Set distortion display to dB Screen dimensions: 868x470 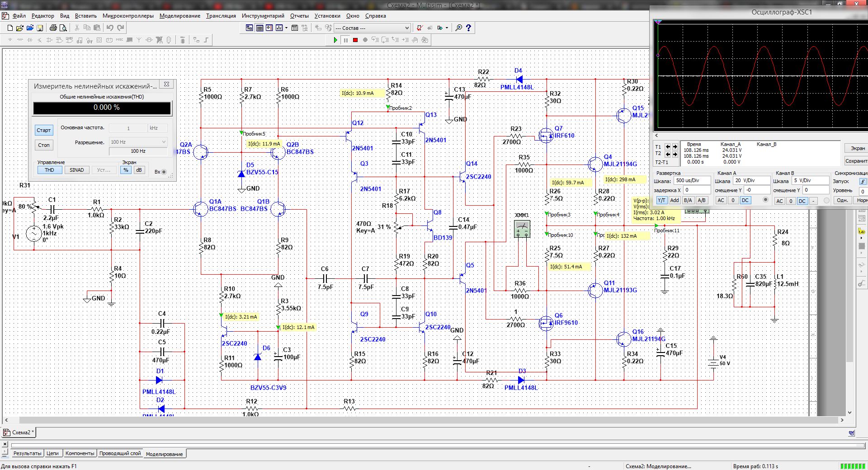139,170
